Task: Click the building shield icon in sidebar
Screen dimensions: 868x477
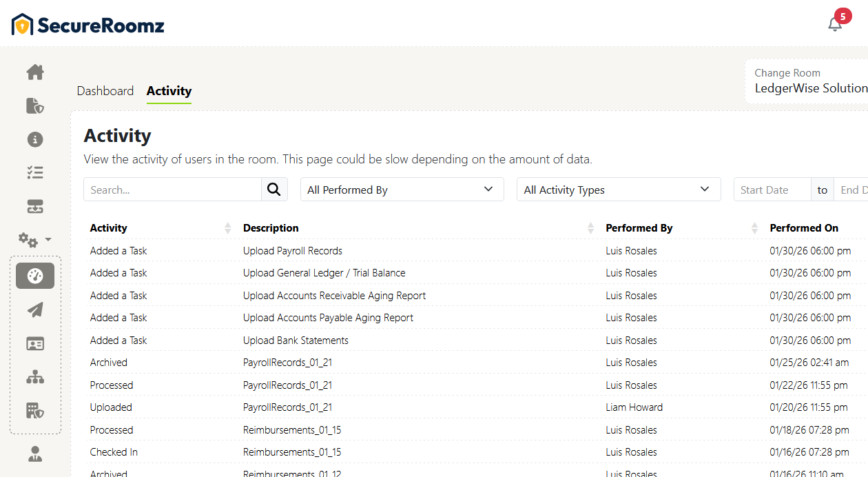Action: [34, 410]
